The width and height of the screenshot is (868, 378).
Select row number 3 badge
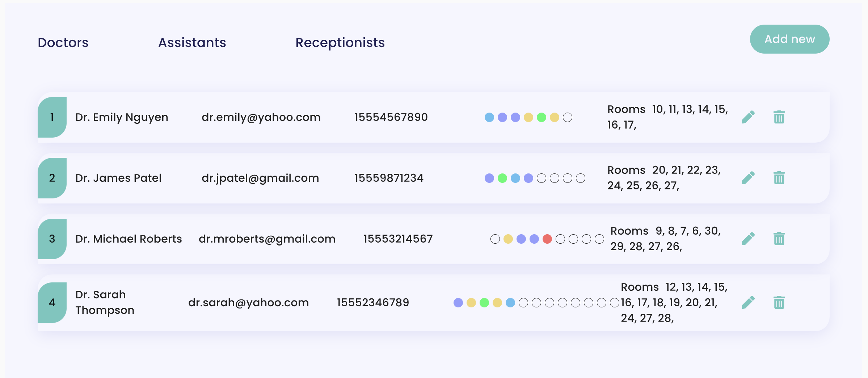coord(52,239)
